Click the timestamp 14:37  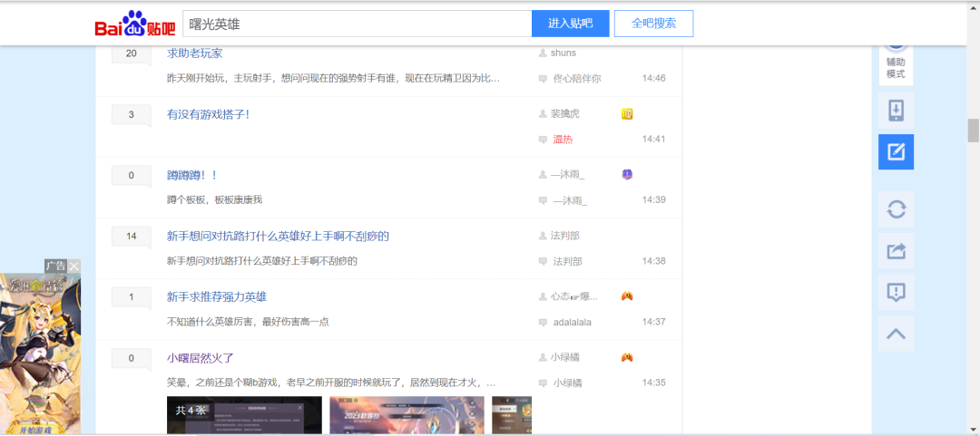[653, 322]
